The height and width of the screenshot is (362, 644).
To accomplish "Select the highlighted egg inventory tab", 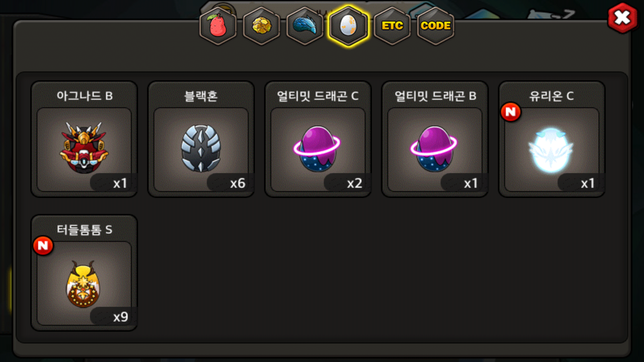I will pos(348,26).
